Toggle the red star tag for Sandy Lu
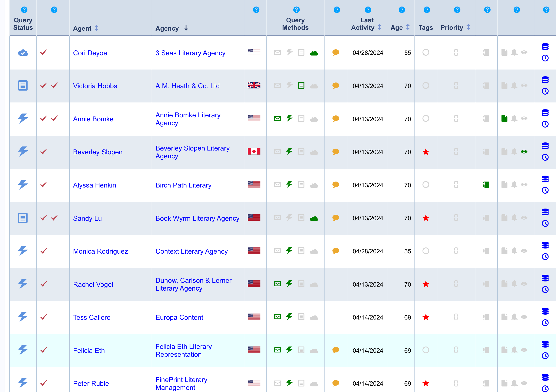 pyautogui.click(x=426, y=218)
